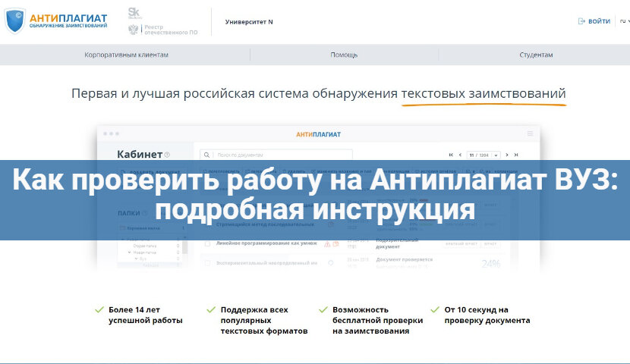The image size is (630, 364).
Task: Click the processing spinner on Экспериментальный row
Action: pos(331,263)
